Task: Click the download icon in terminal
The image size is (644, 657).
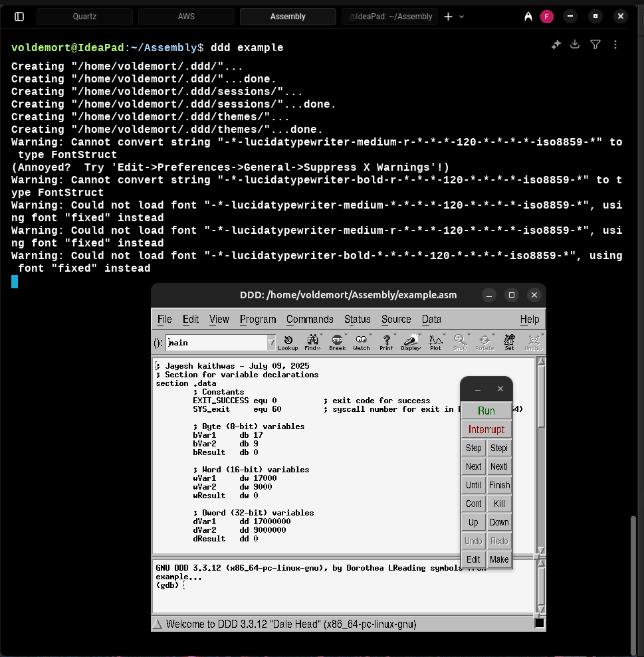Action: click(x=575, y=44)
